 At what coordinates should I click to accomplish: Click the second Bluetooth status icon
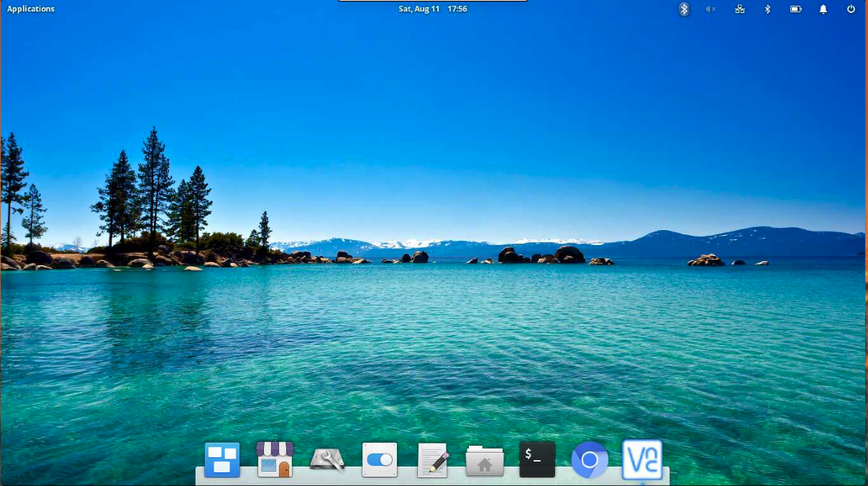(x=767, y=9)
